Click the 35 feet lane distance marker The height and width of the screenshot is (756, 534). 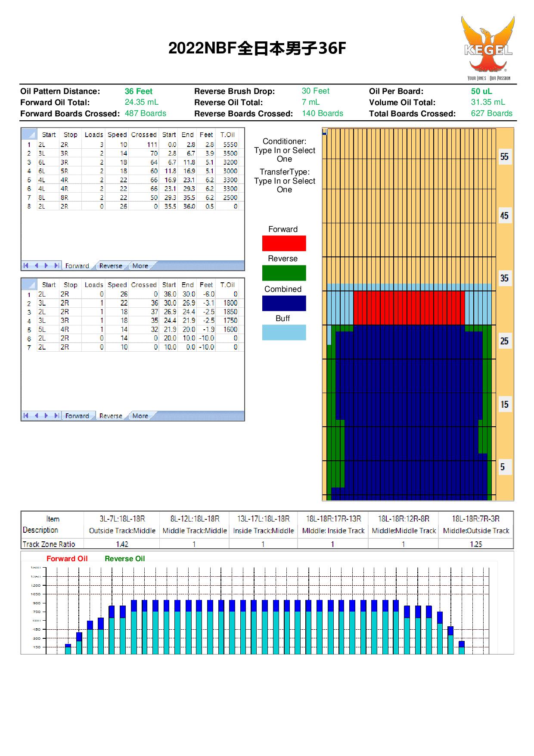(504, 278)
